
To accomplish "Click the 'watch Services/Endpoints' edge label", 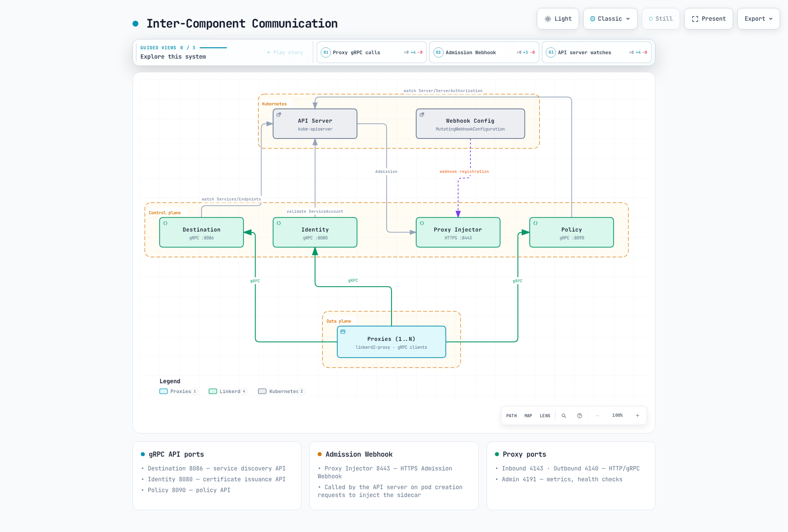I will click(x=231, y=199).
